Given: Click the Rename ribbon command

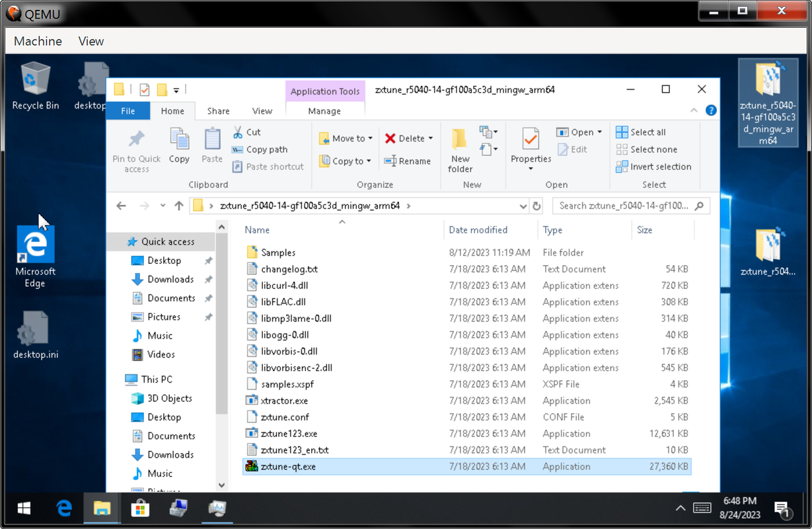Looking at the screenshot, I should coord(407,161).
